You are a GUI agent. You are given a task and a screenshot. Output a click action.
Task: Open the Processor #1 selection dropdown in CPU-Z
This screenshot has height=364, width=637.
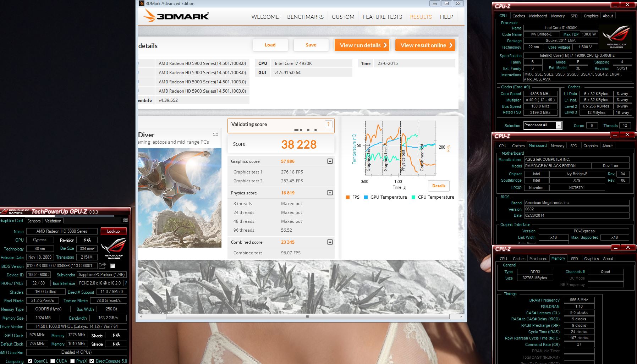[559, 125]
